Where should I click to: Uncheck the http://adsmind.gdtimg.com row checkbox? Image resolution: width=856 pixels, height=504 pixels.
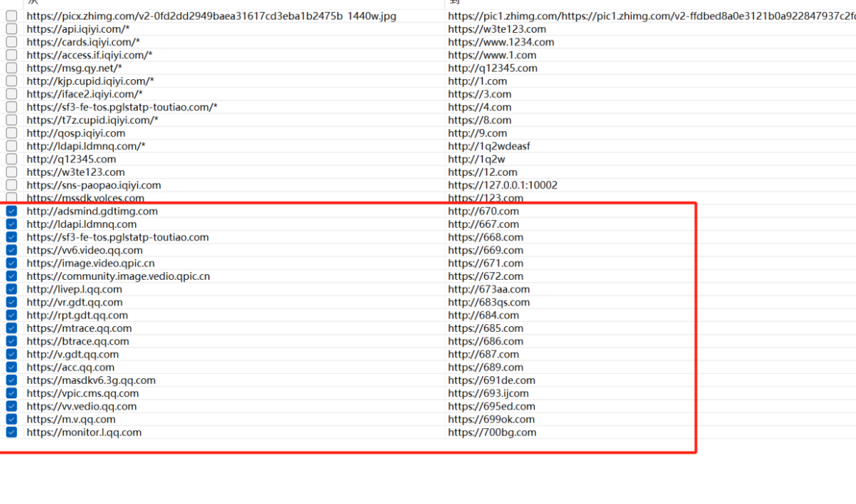pos(11,211)
